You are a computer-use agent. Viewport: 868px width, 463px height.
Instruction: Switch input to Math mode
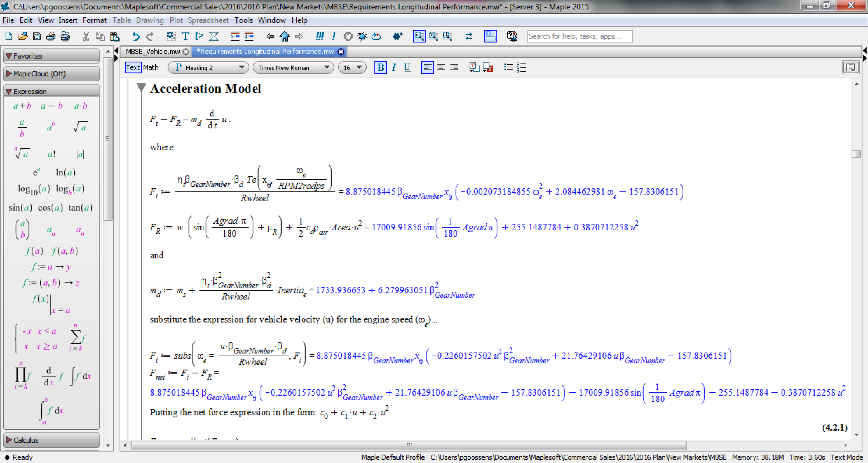151,67
